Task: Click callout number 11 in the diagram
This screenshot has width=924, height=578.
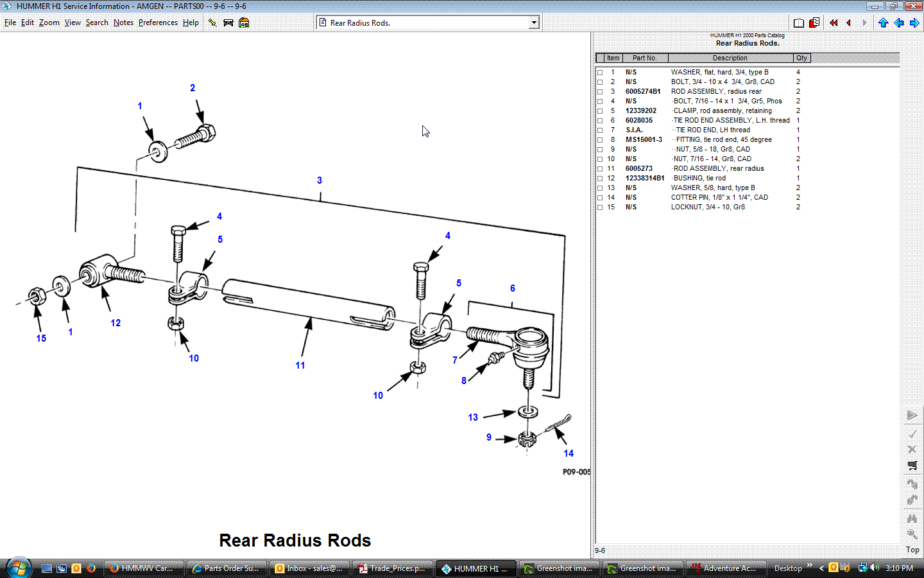Action: (300, 365)
